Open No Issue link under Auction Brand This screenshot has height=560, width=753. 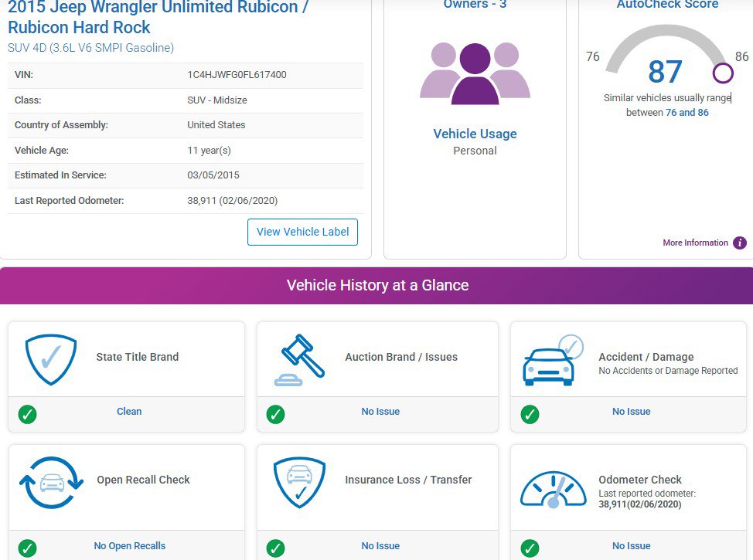click(x=380, y=411)
